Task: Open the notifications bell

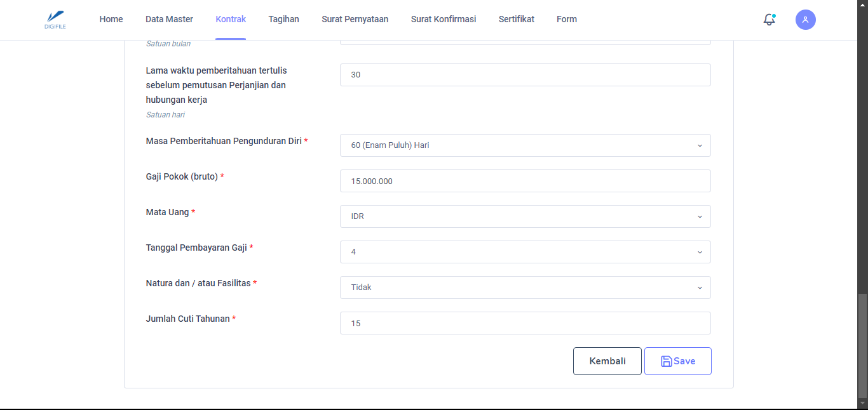Action: tap(769, 20)
